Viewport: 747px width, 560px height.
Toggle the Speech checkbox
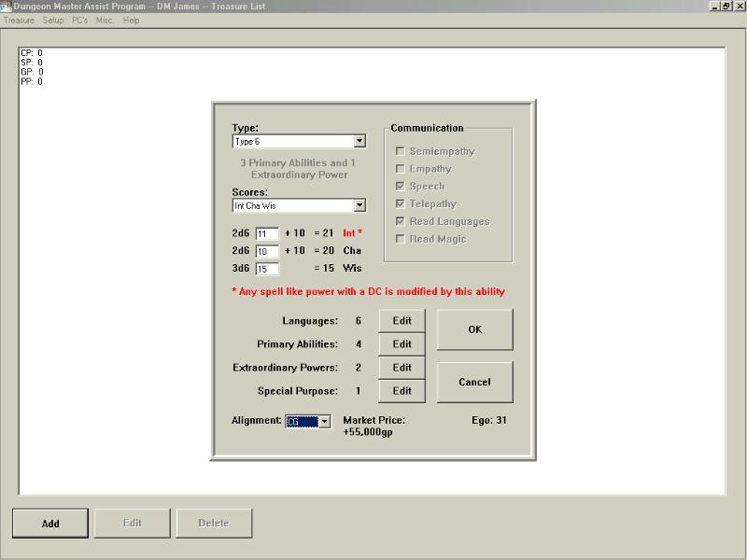(401, 187)
